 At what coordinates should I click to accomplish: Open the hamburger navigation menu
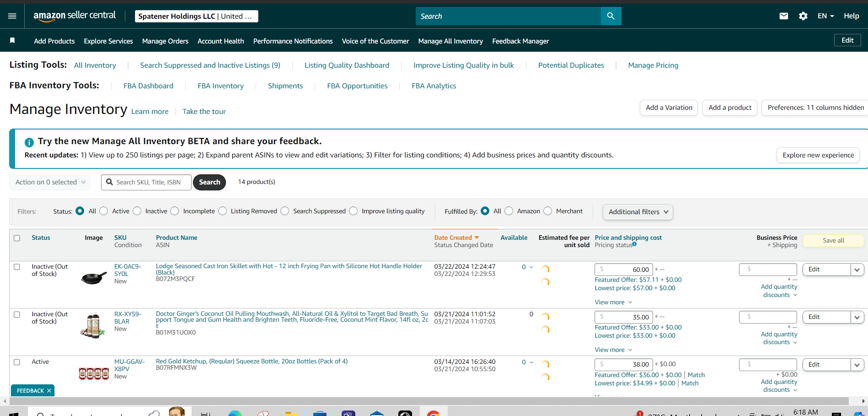click(12, 16)
